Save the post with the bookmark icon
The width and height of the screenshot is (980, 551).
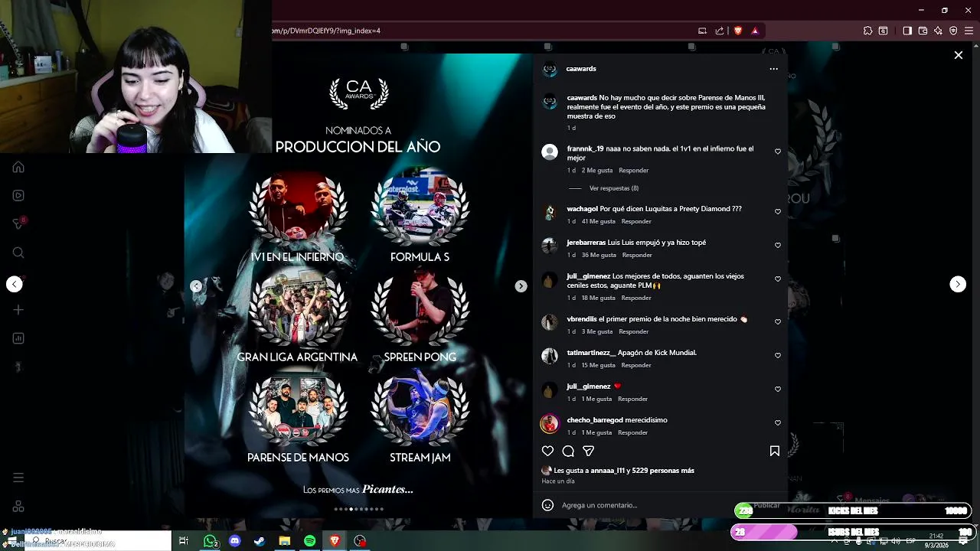click(775, 452)
